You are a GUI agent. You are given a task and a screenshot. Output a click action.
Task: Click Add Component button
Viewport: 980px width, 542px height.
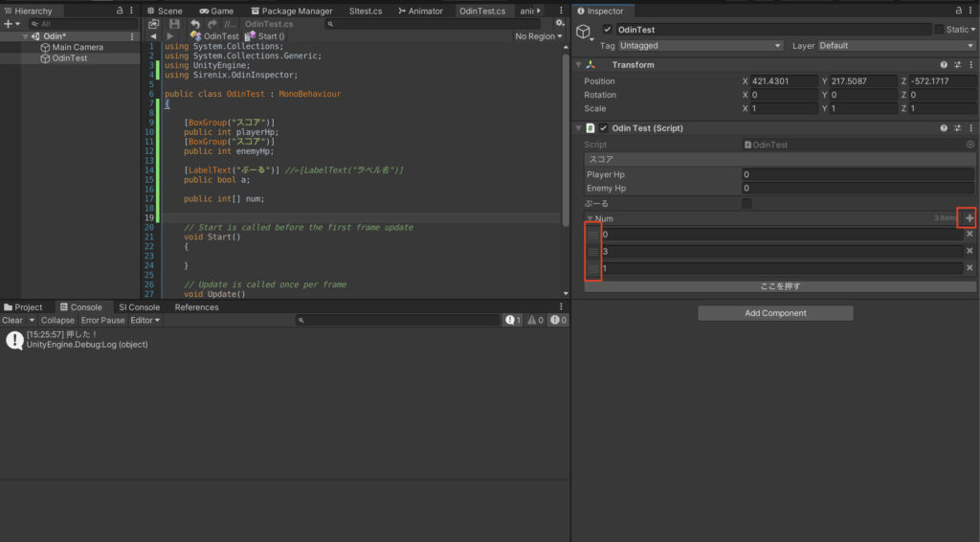point(775,312)
